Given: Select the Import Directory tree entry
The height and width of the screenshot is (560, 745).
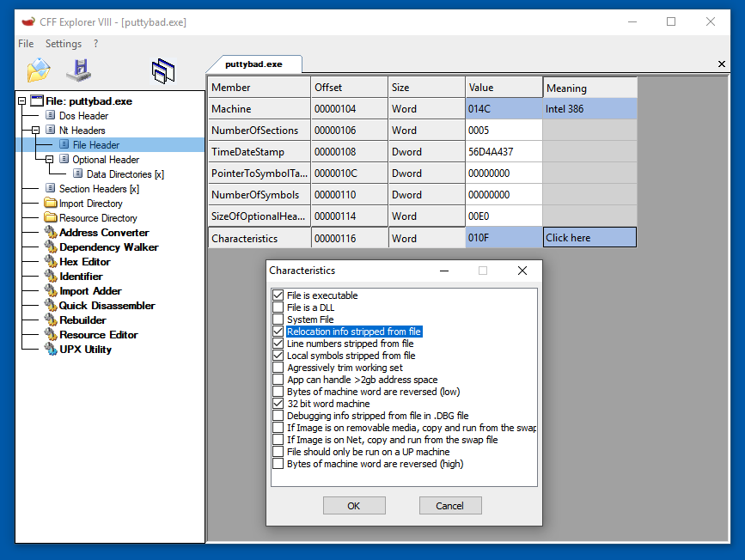Looking at the screenshot, I should [x=91, y=204].
